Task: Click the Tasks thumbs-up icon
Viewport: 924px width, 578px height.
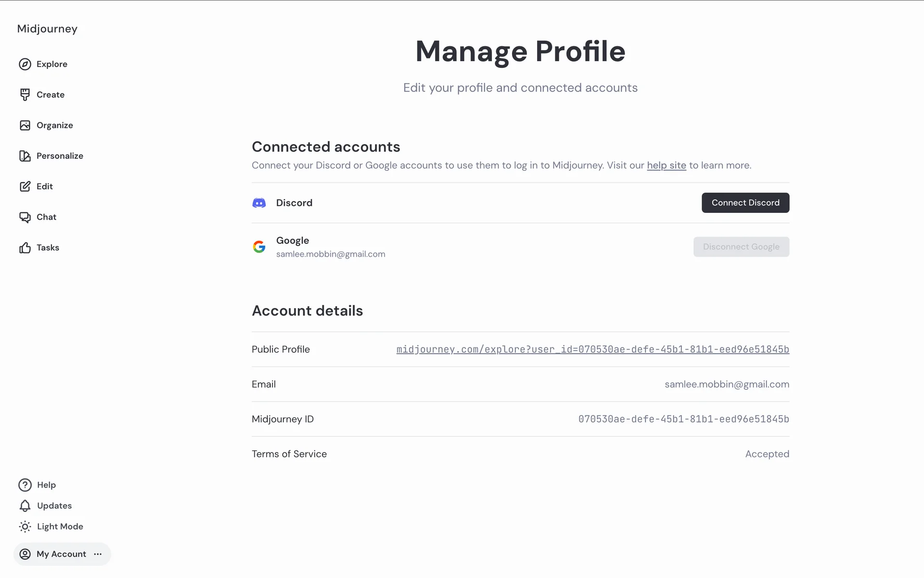Action: point(25,248)
